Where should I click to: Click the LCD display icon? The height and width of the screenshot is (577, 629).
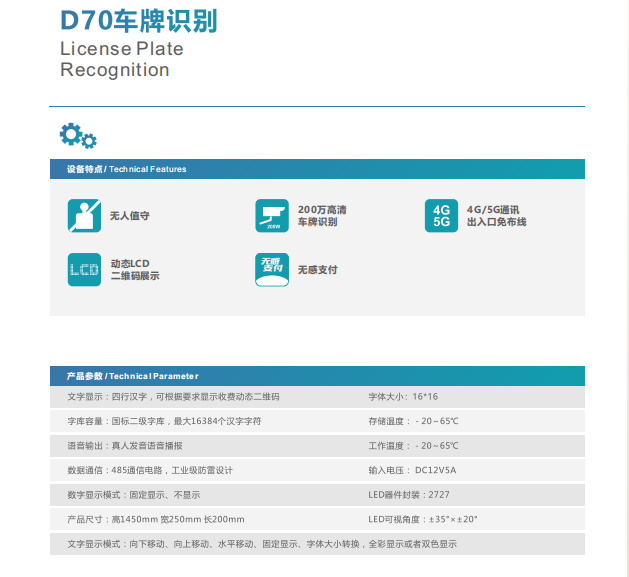point(84,269)
